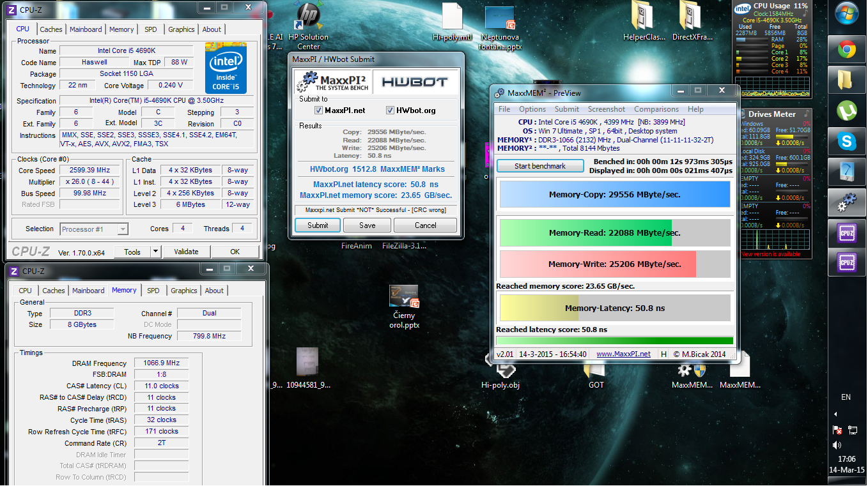The height and width of the screenshot is (486, 868).
Task: Click the MaxxMEM² window title bar icon
Action: tap(500, 93)
